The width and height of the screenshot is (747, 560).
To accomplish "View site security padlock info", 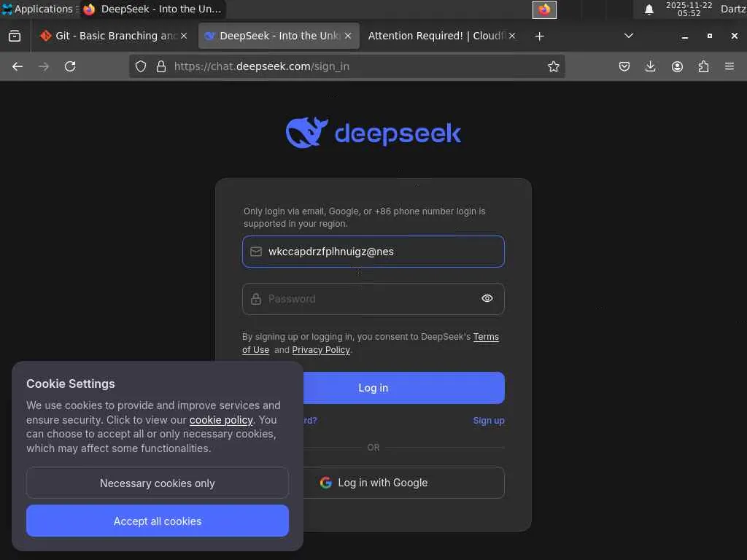I will pos(161,66).
